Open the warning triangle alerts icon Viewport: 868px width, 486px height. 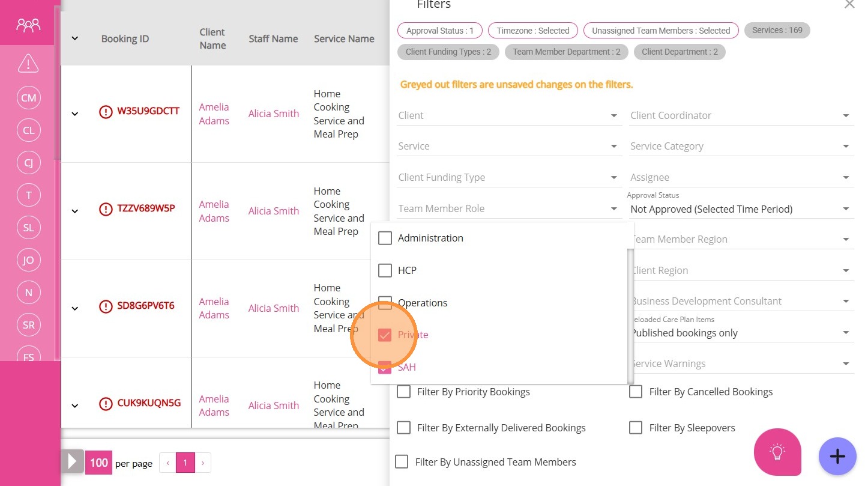[x=28, y=63]
